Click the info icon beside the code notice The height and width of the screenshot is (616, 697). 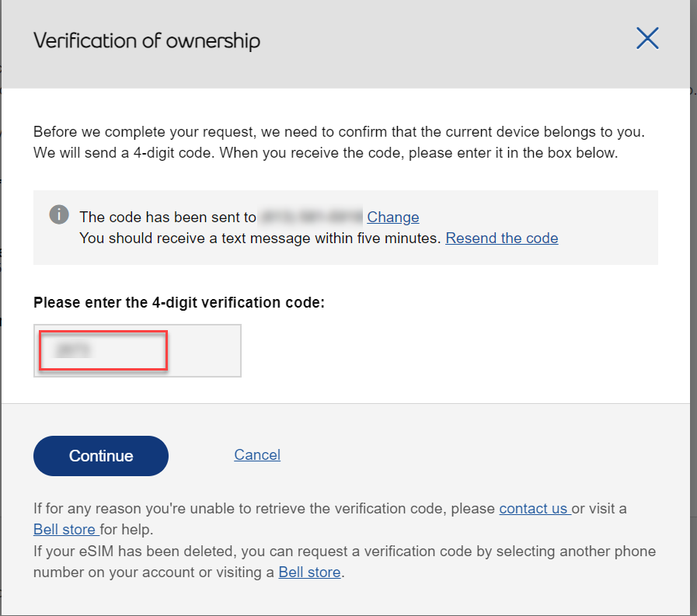59,215
